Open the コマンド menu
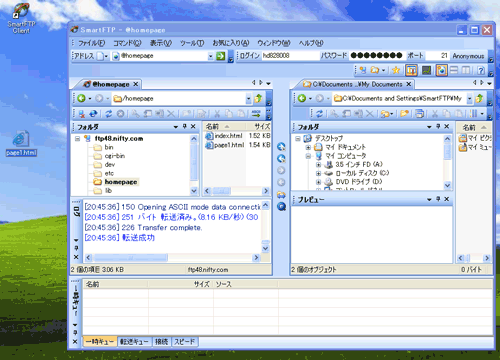Viewport: 500px width, 360px height. 127,43
